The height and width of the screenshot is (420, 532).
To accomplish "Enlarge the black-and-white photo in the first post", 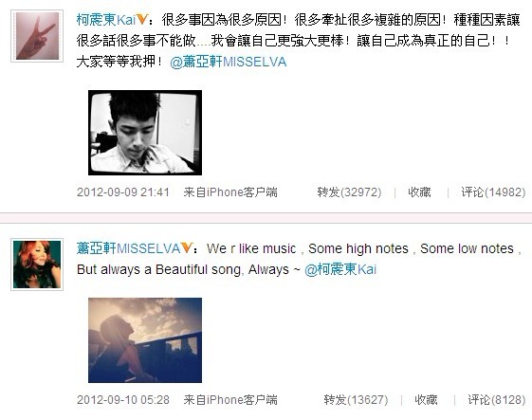I will pos(145,133).
